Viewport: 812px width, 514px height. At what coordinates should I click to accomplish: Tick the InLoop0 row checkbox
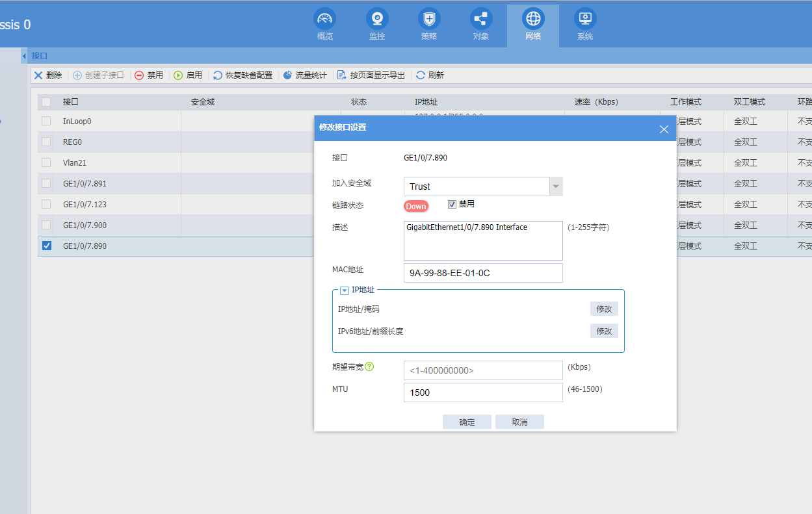coord(46,121)
